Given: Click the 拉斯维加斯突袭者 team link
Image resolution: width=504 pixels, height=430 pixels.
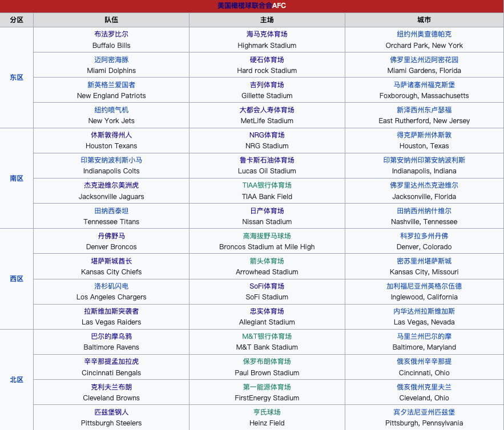Looking at the screenshot, I should (x=111, y=311).
